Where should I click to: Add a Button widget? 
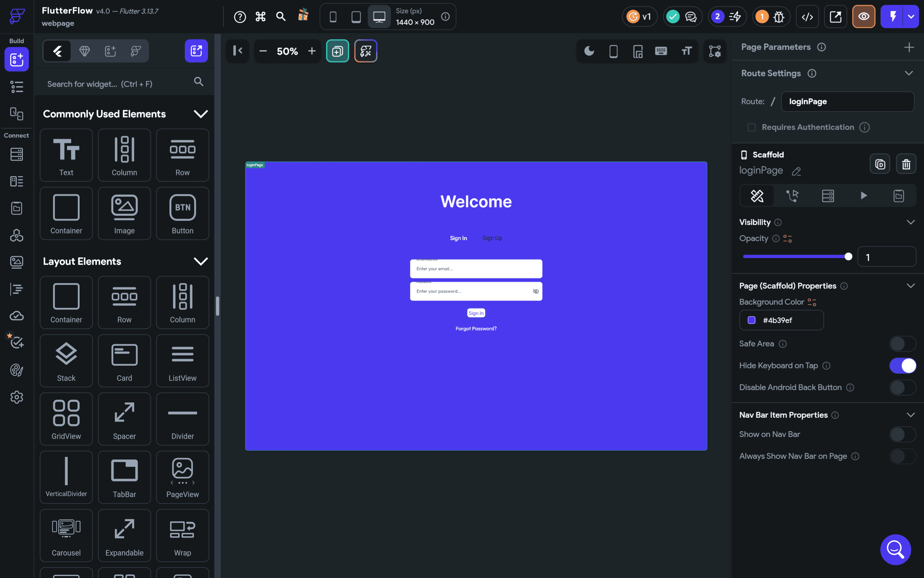coord(183,213)
